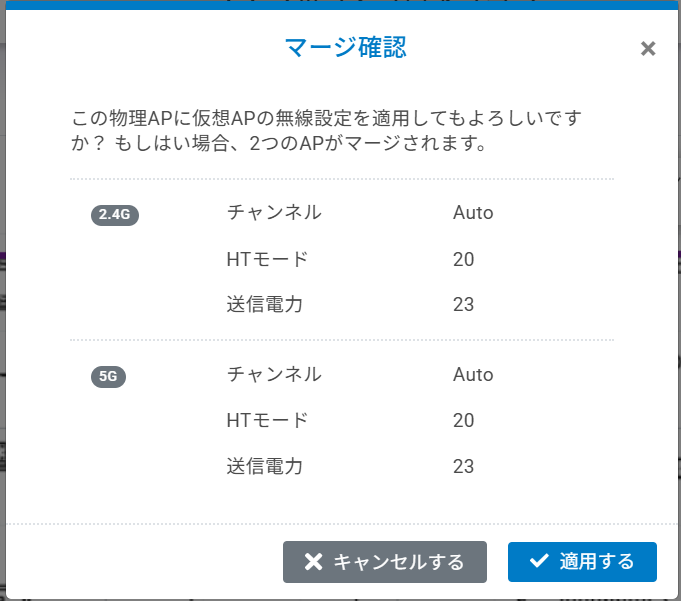Close the マージ確認 dialog with X

648,48
